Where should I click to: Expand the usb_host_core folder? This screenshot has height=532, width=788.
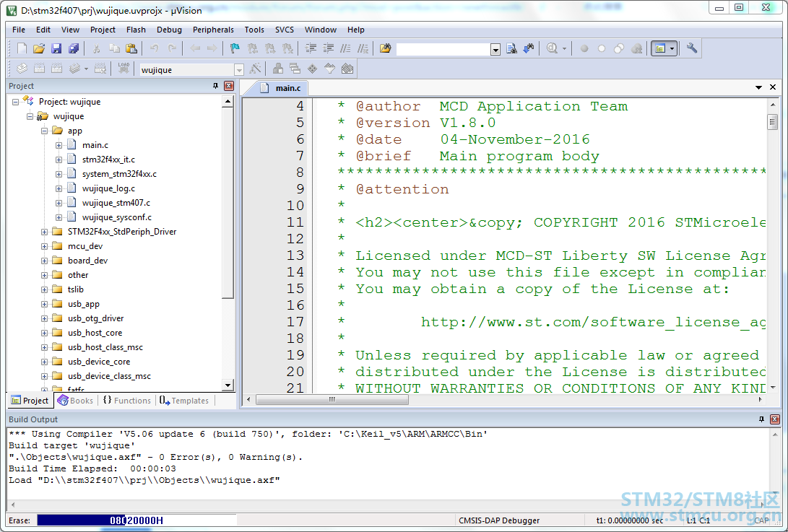(x=44, y=333)
